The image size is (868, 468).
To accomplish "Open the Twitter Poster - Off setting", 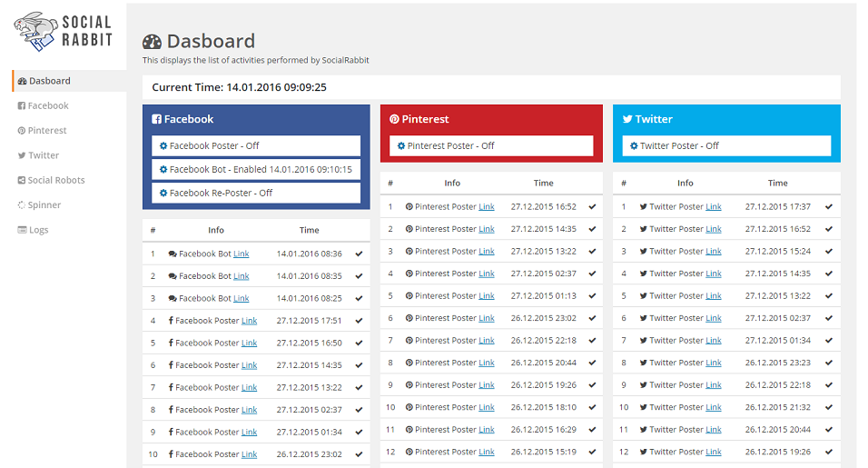I will pos(726,145).
